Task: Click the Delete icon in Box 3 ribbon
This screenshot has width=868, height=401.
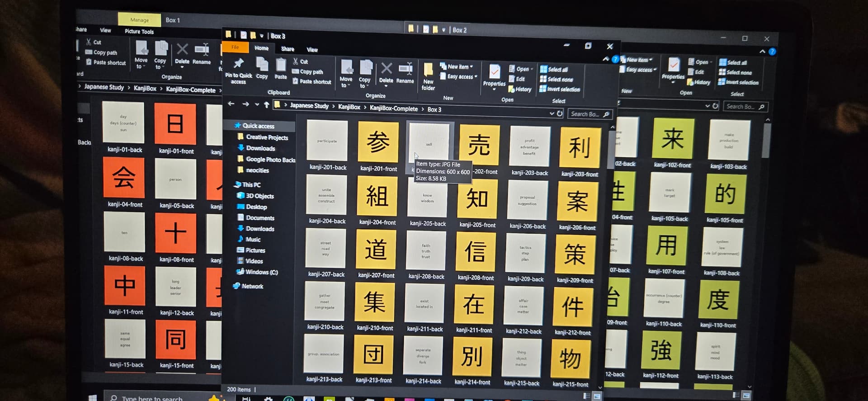Action: click(386, 71)
